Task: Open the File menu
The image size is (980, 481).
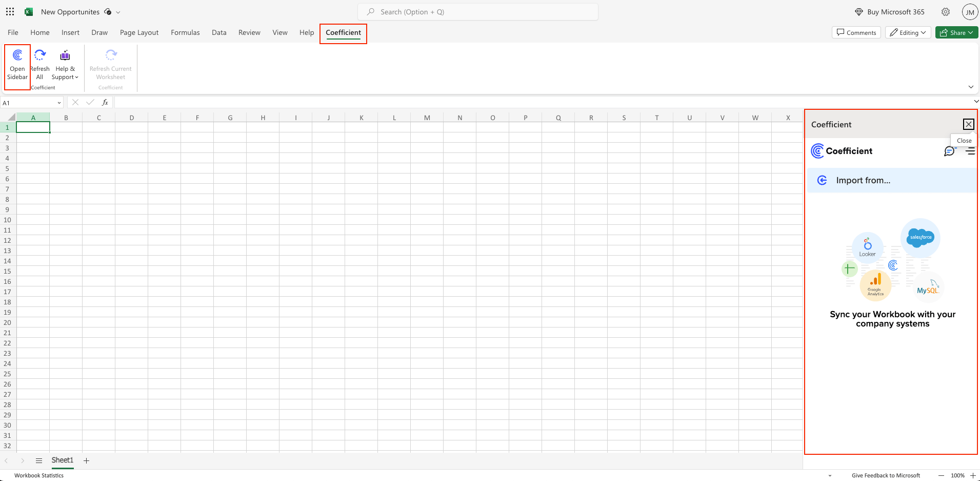Action: click(x=13, y=32)
